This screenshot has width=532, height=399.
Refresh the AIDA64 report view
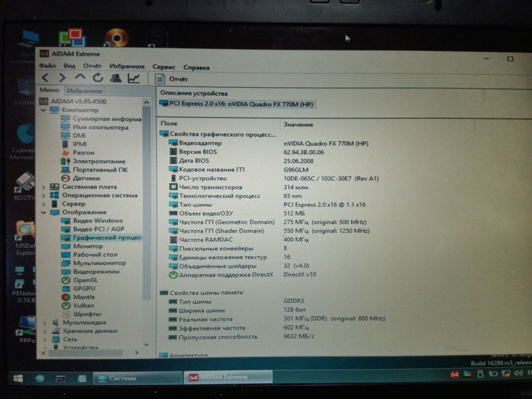click(x=98, y=78)
